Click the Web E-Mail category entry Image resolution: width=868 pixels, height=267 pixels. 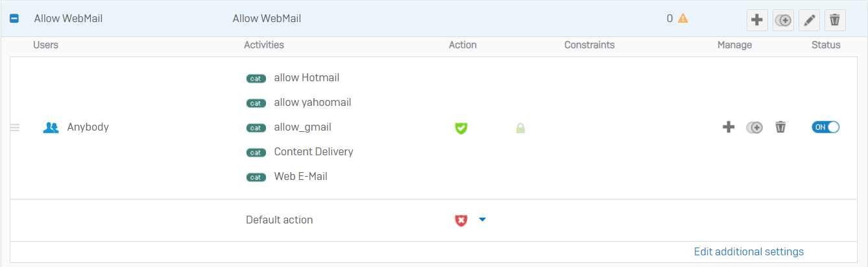click(x=300, y=177)
